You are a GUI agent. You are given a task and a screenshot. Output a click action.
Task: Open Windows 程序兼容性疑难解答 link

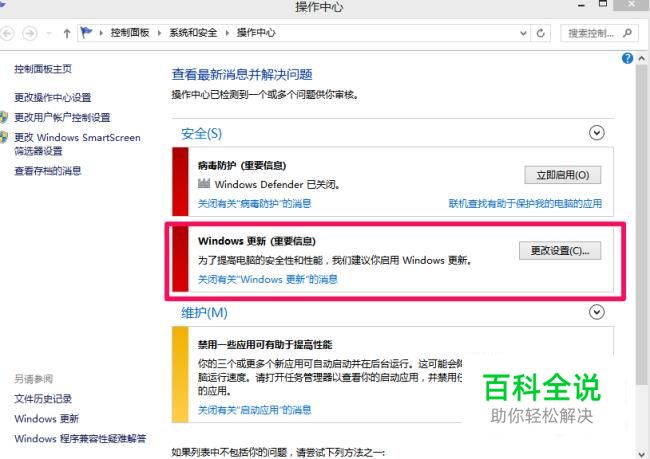click(x=80, y=439)
